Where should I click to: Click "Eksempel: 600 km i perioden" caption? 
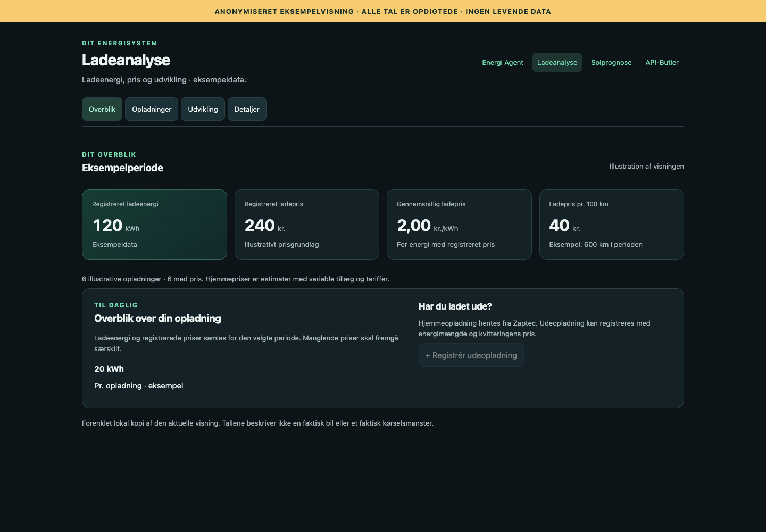tap(596, 245)
